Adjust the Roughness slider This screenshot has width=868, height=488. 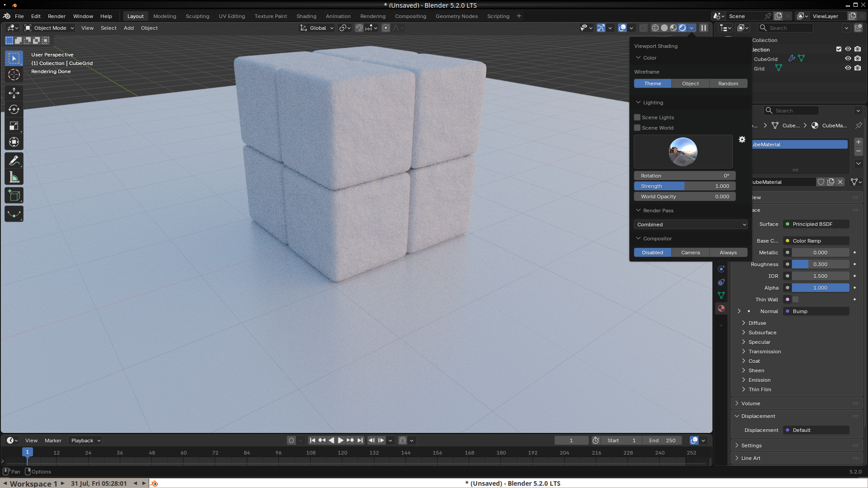tap(821, 264)
